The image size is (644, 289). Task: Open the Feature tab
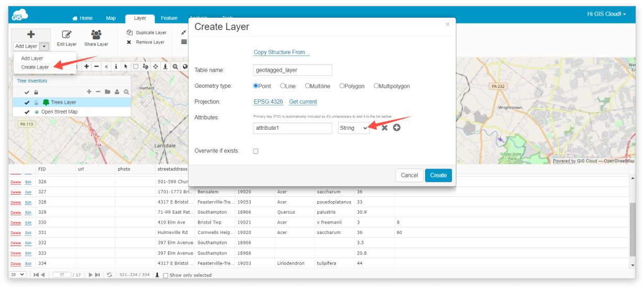(169, 18)
